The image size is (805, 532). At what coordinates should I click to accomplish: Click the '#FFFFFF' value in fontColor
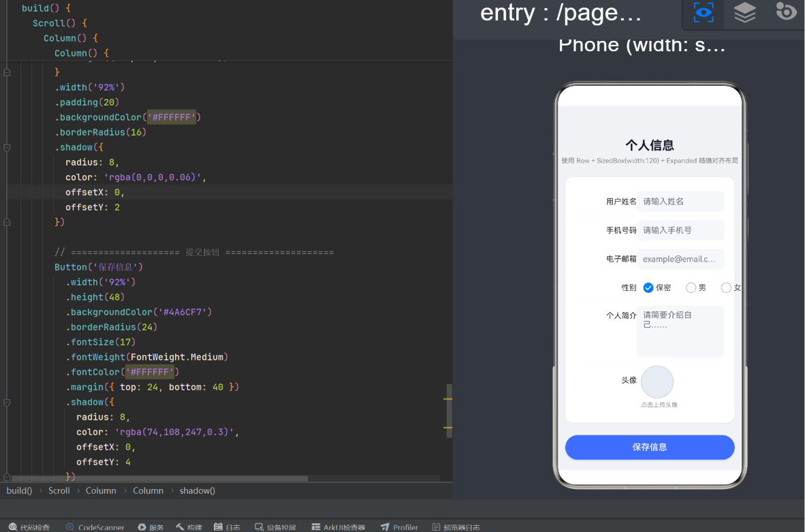pyautogui.click(x=150, y=372)
